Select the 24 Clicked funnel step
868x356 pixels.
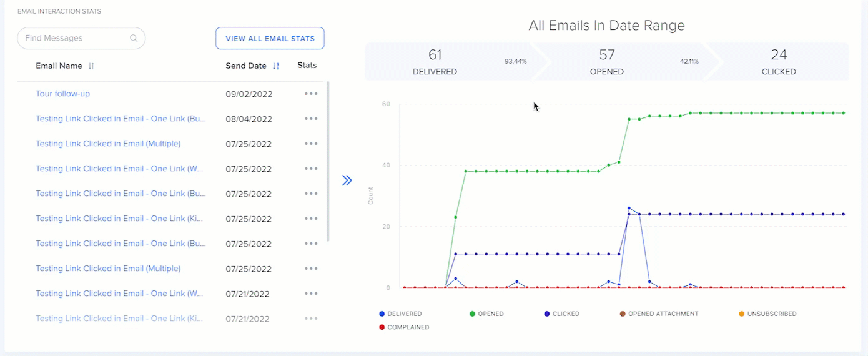point(779,62)
